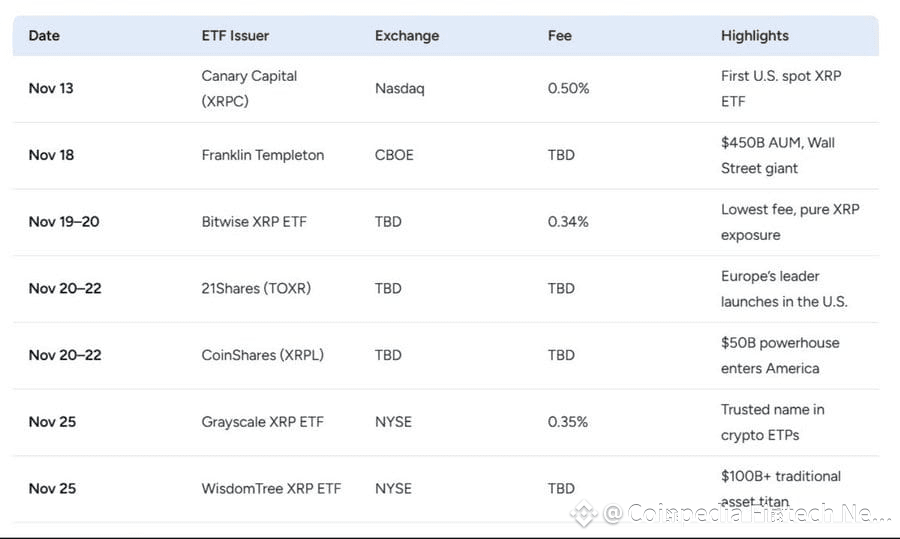Click the Exchange column header
Screen dimensions: 900x539
[x=407, y=35]
